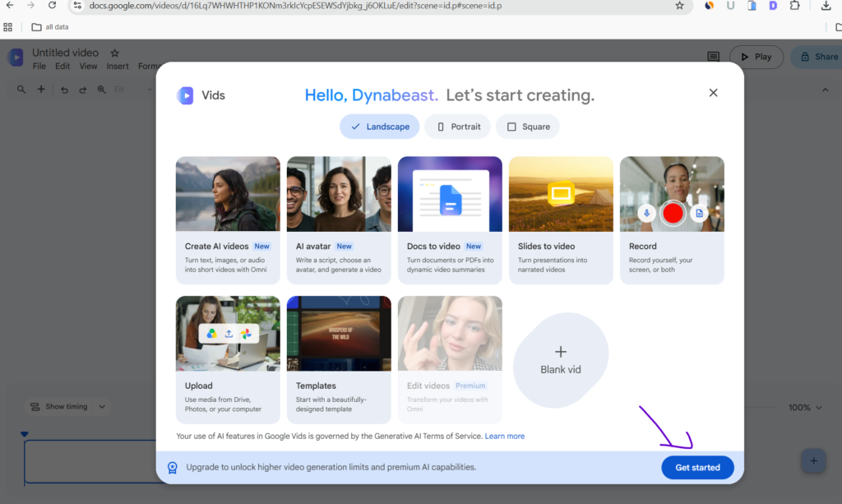842x504 pixels.
Task: Bookmark this page with the address bar star
Action: tap(680, 6)
